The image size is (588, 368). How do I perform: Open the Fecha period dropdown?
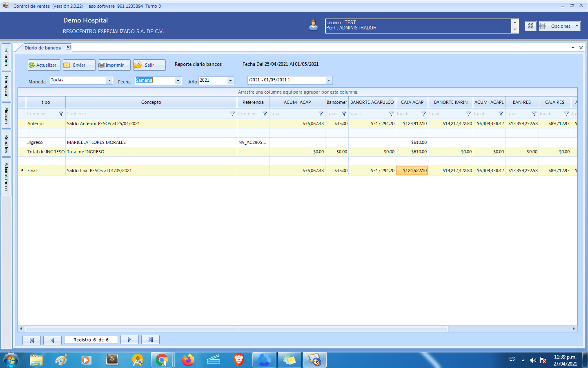(x=178, y=81)
